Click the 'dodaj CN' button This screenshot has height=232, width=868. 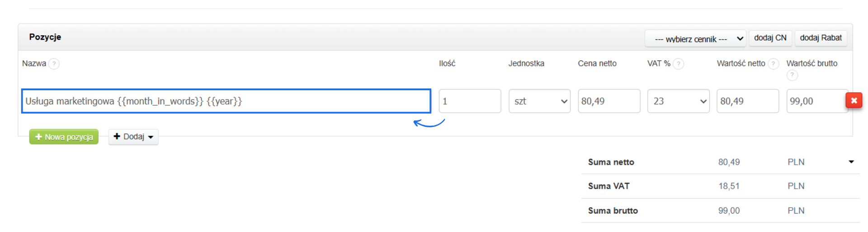tap(770, 38)
